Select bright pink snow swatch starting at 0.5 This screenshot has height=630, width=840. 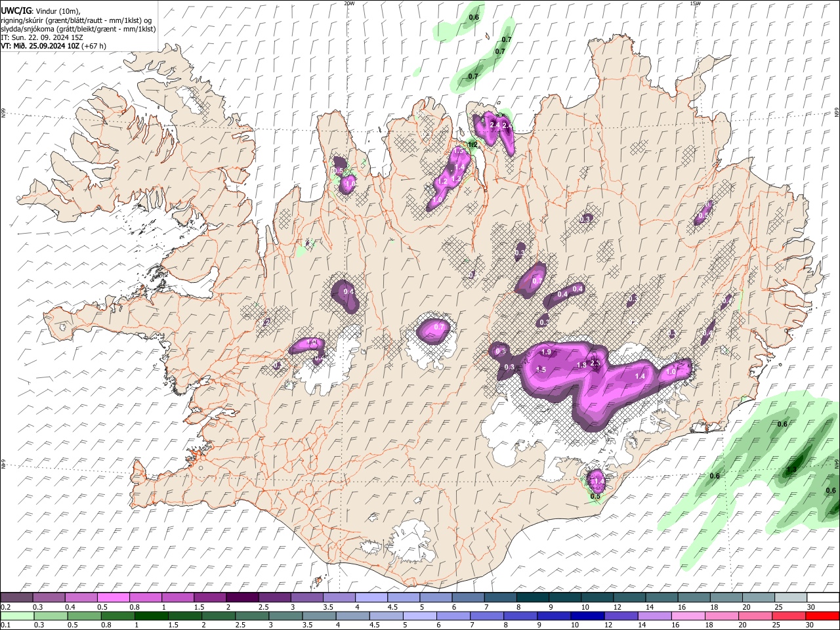114,598
